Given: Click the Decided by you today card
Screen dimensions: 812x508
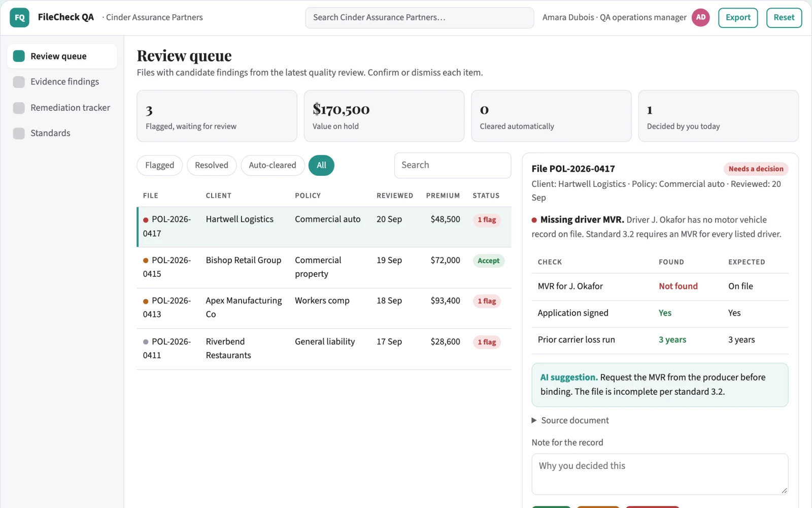Looking at the screenshot, I should point(718,116).
